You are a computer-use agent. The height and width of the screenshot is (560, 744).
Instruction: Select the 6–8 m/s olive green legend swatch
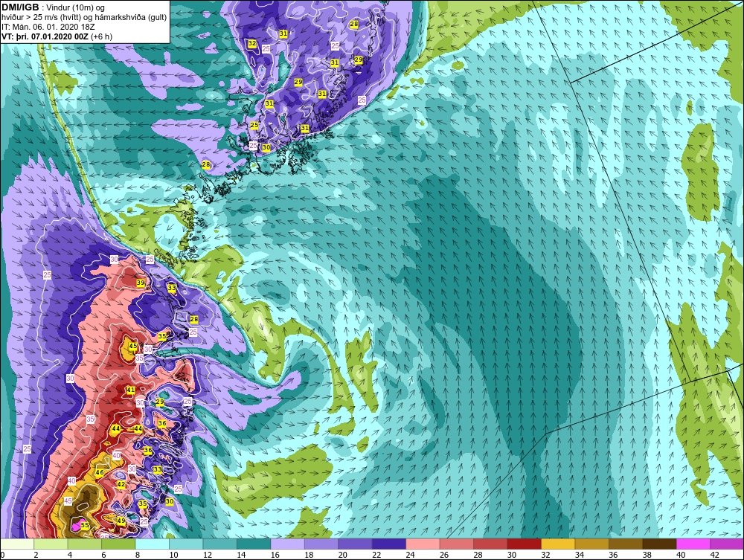[118, 544]
